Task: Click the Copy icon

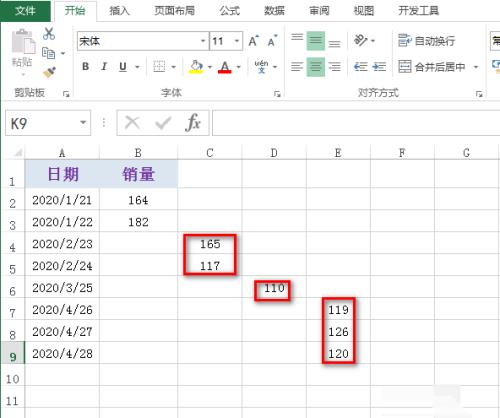Action: coord(49,53)
